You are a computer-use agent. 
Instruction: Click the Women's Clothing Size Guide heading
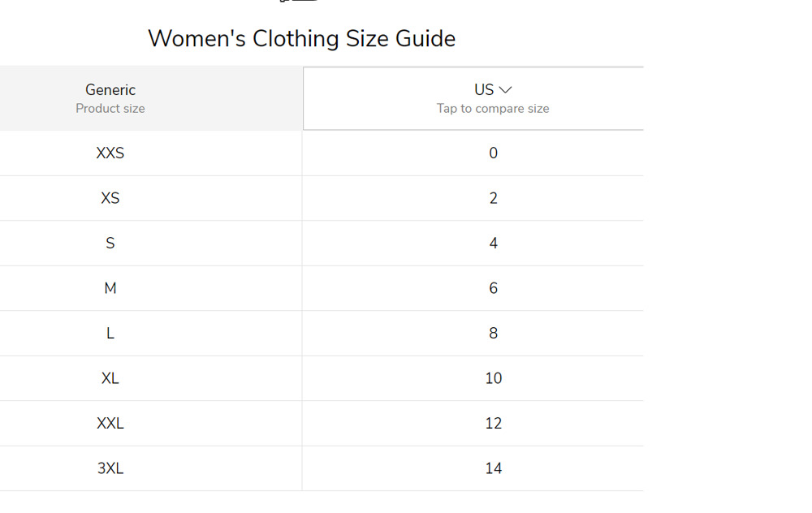coord(301,39)
